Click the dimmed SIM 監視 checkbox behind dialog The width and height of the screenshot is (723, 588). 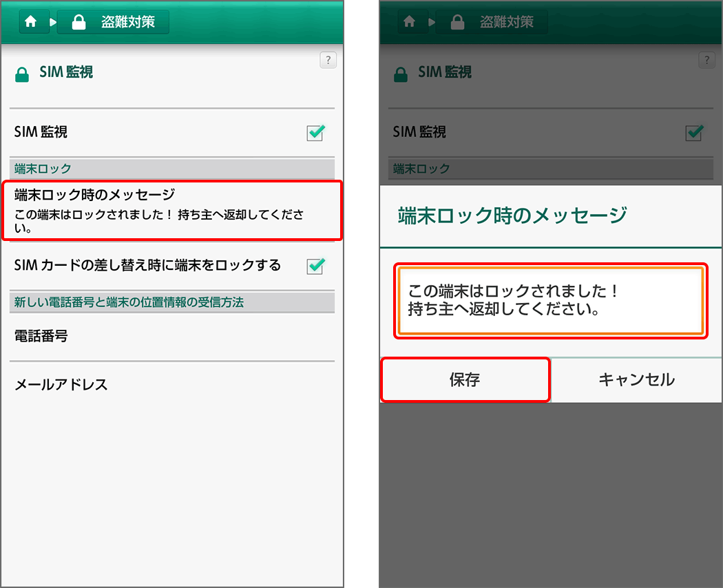(x=694, y=133)
